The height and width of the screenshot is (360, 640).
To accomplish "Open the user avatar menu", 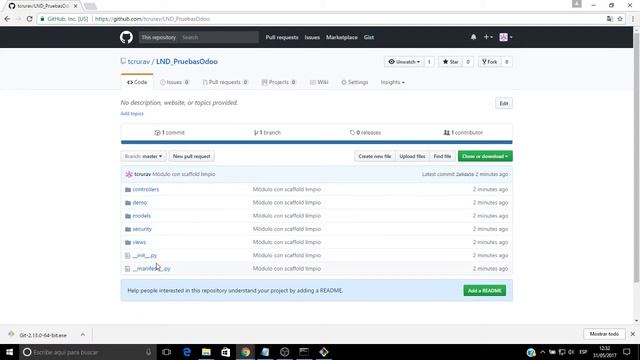I will point(506,37).
